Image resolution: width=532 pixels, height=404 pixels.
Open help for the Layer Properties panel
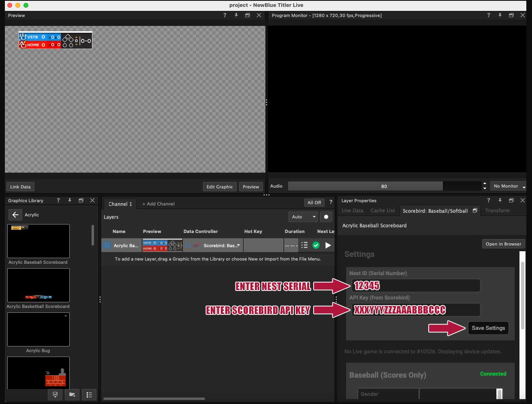tap(488, 201)
